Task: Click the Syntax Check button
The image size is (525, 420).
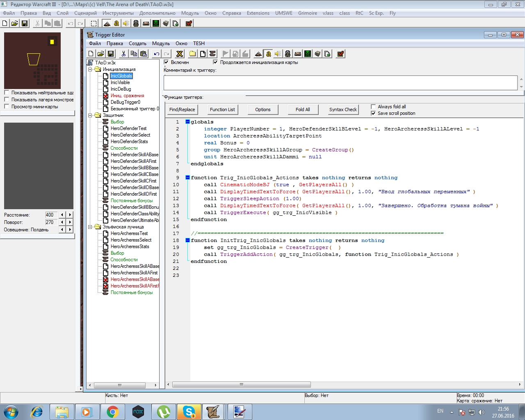Action: click(x=343, y=110)
